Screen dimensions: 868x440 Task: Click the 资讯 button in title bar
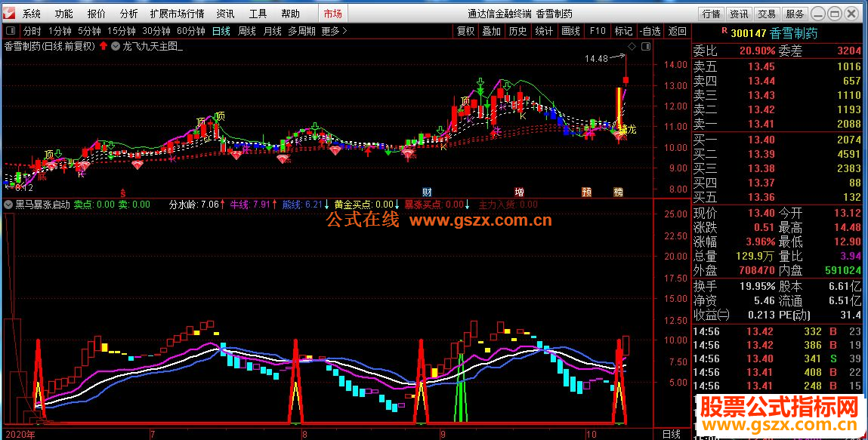[x=739, y=14]
